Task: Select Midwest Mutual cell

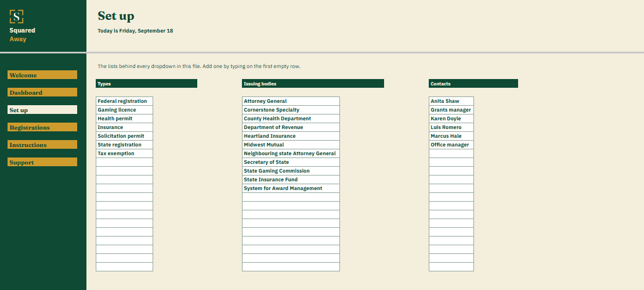Action: click(291, 145)
